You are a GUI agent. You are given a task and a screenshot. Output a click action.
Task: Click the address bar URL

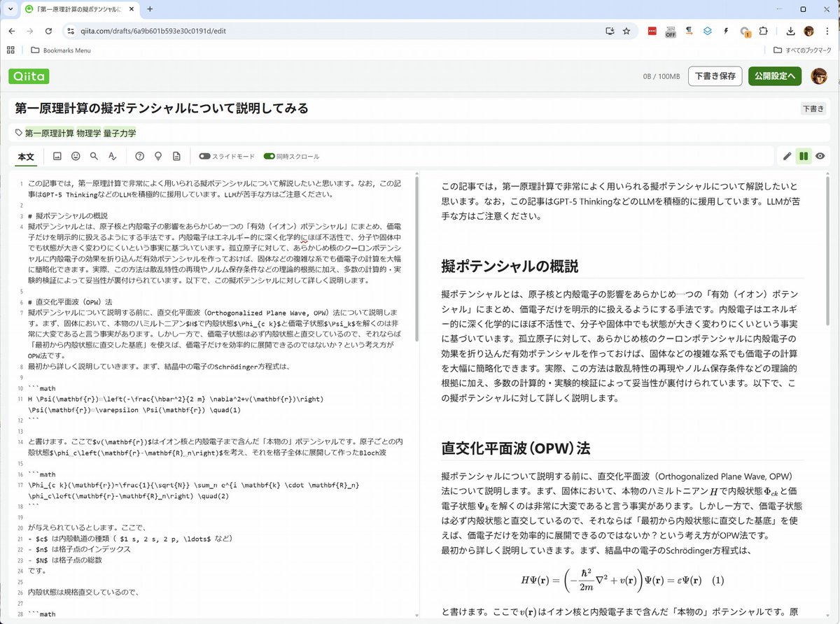tap(154, 31)
